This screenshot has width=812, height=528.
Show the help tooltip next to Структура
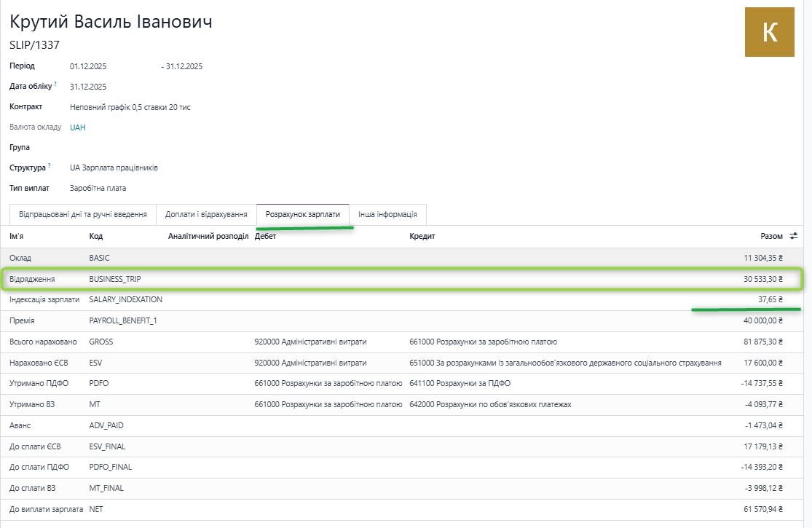[50, 166]
